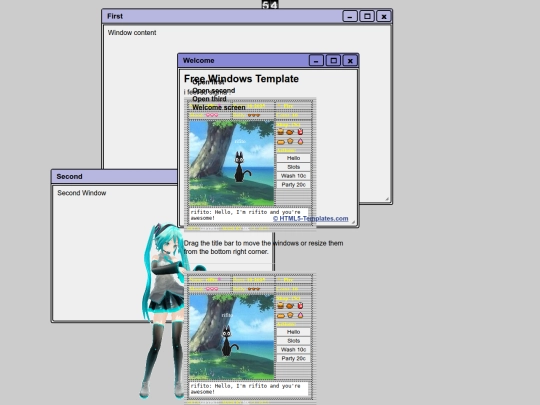Pick the muffin icon in lower pet widget

click(290, 315)
